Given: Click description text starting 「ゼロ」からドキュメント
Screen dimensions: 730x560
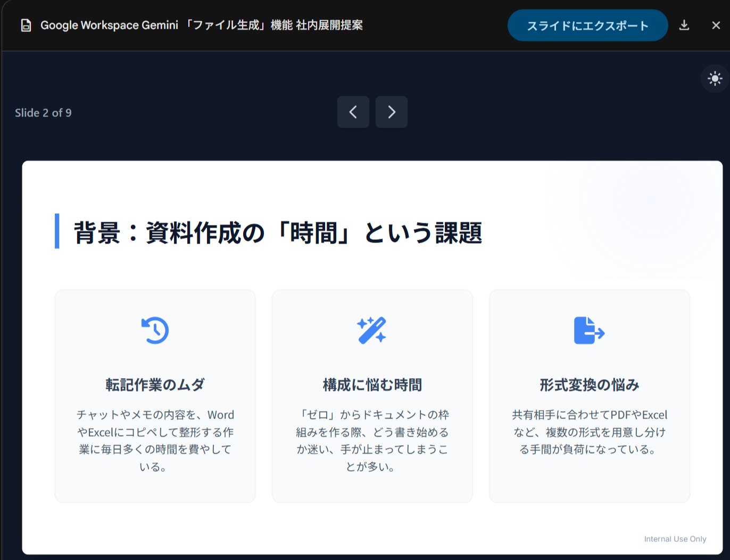Looking at the screenshot, I should 372,440.
